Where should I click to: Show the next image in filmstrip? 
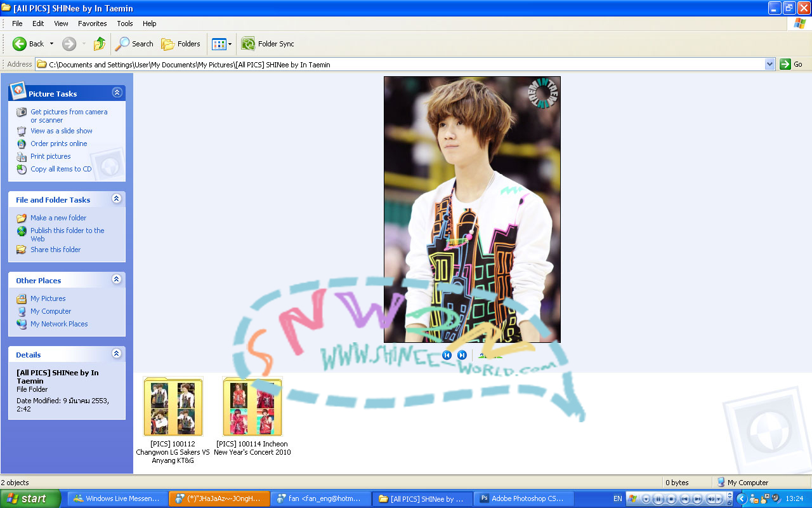462,355
